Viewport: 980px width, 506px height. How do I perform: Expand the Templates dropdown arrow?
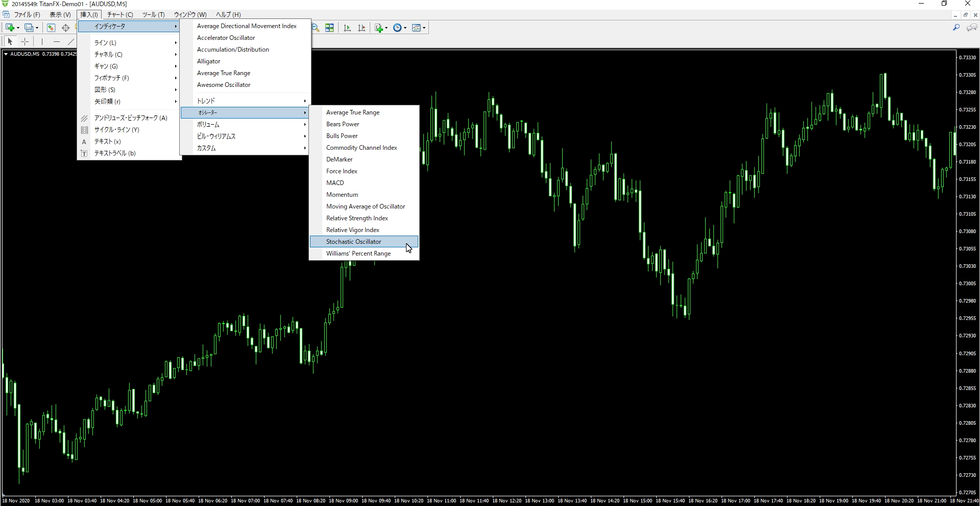(x=424, y=28)
